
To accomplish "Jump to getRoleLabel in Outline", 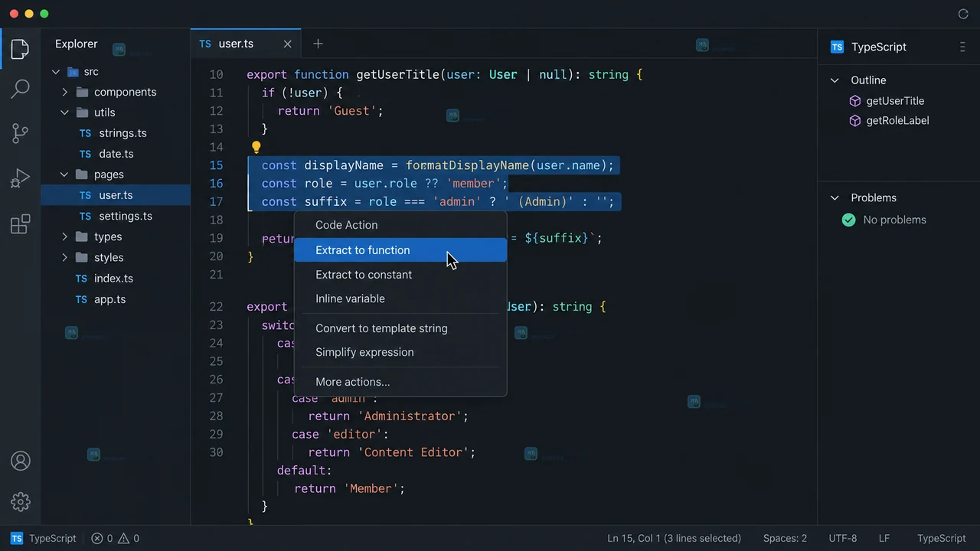I will pos(897,121).
